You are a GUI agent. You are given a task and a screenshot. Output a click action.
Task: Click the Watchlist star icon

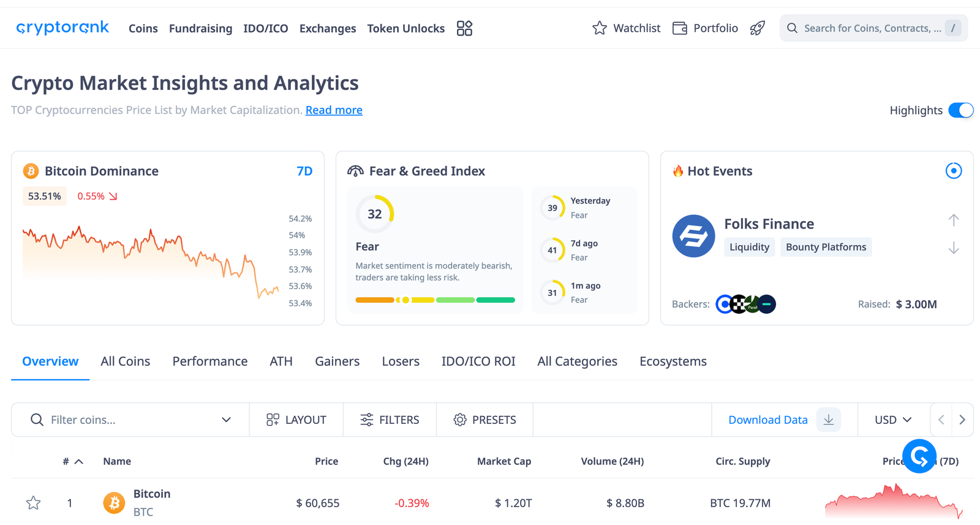tap(600, 28)
